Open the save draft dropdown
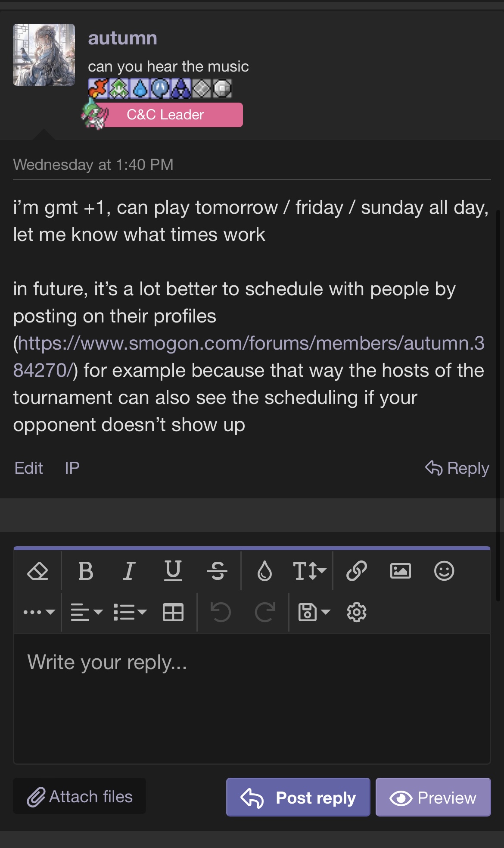Viewport: 504px width, 848px height. tap(314, 612)
